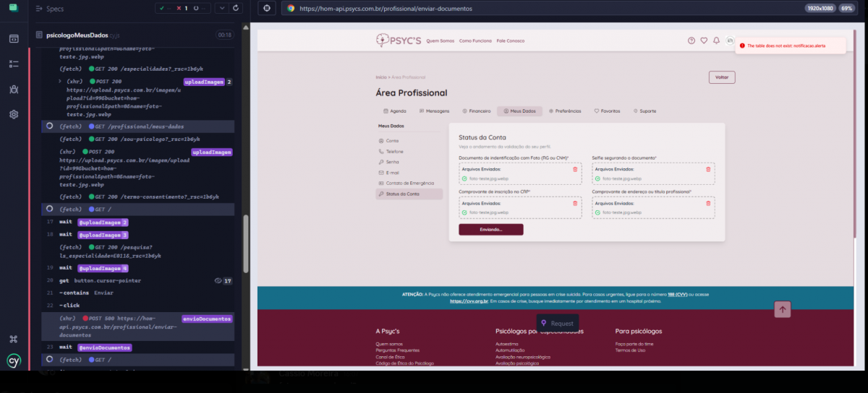Open the Cypress Debug bug icon
The image size is (868, 393).
tap(14, 89)
